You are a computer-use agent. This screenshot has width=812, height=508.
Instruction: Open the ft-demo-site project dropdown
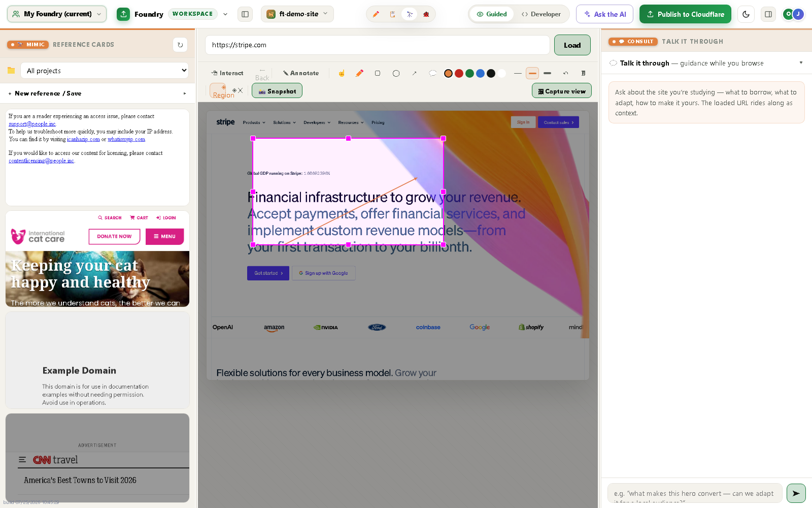tap(297, 14)
